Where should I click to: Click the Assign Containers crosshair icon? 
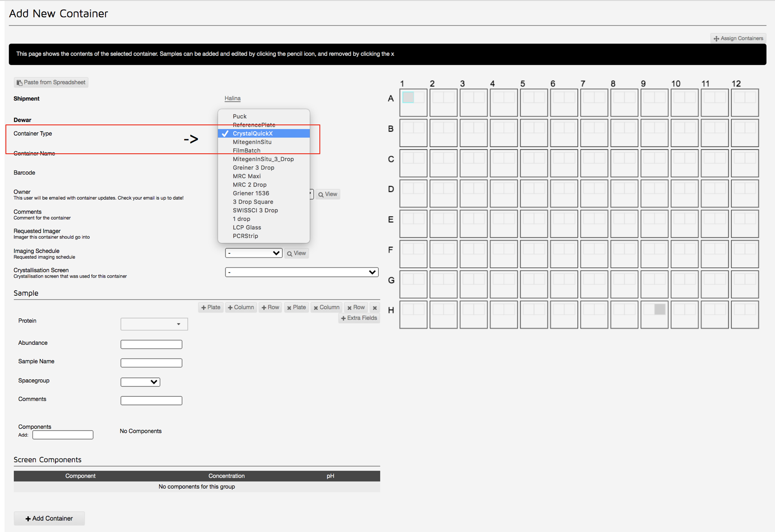pos(716,38)
